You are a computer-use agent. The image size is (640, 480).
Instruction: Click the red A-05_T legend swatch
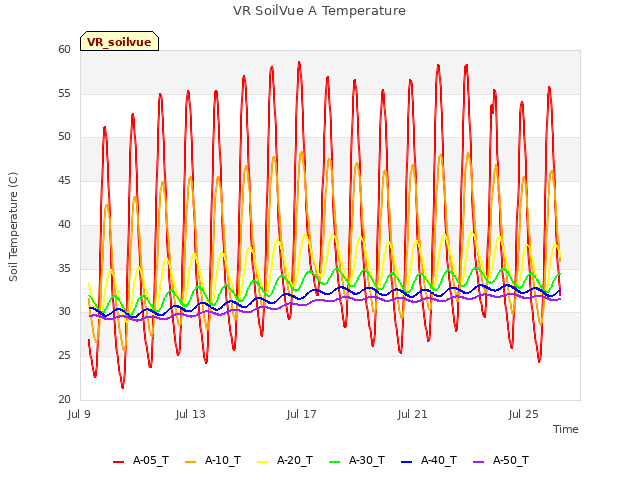(118, 462)
